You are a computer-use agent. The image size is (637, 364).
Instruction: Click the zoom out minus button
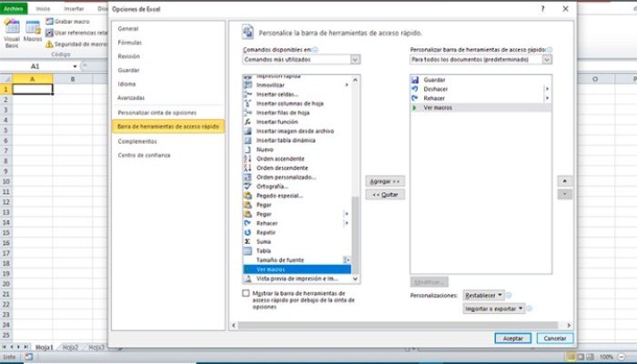tap(622, 357)
